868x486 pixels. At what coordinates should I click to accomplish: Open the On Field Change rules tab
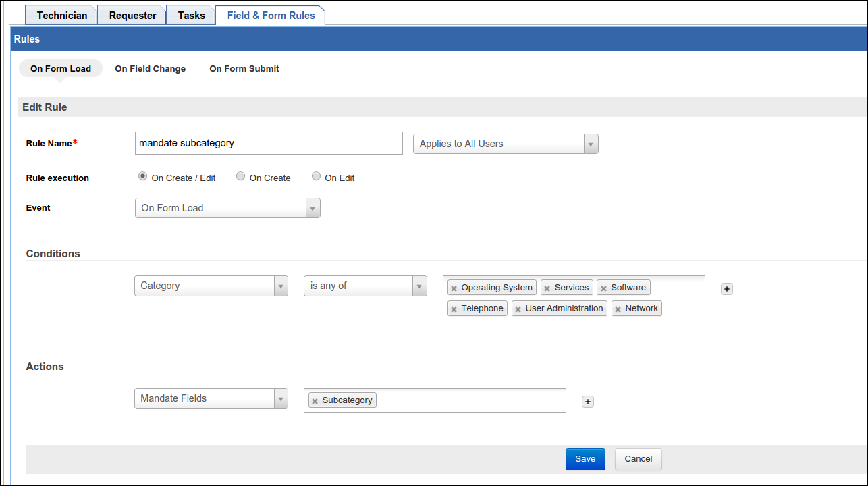tap(150, 68)
